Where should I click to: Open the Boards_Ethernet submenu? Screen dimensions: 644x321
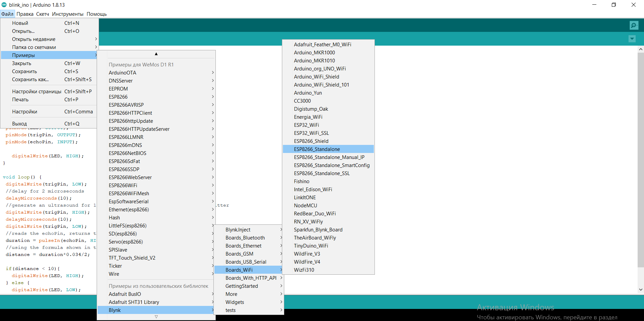[249, 246]
